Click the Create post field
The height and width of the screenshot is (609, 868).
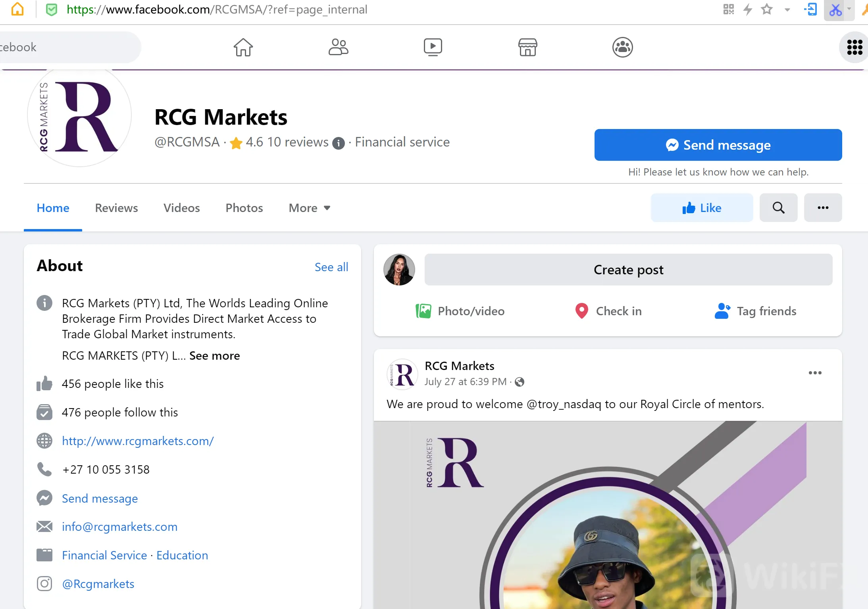628,270
